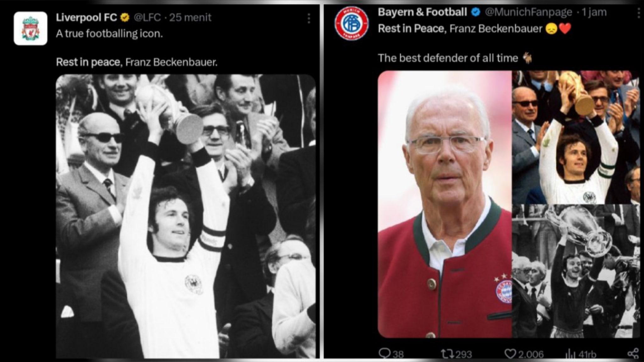Open more options on Liverpool FC tweet
The height and width of the screenshot is (362, 644).
tap(309, 19)
